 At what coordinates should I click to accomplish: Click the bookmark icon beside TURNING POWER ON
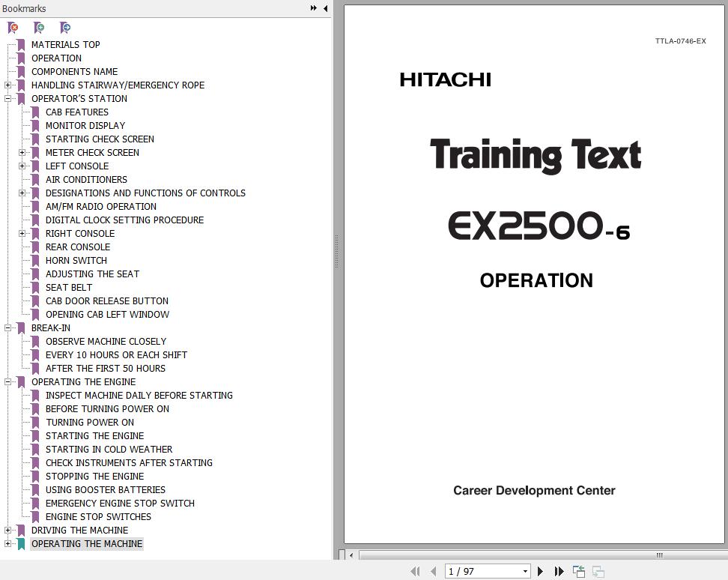click(35, 422)
